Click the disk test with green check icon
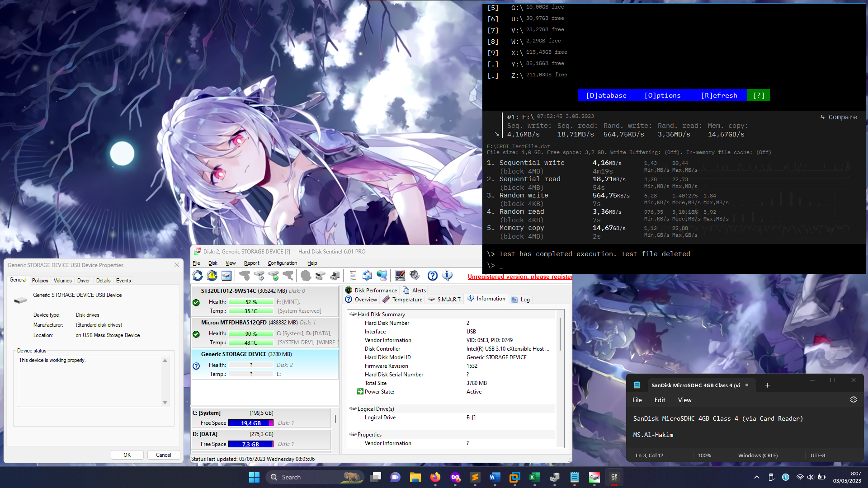868x488 pixels. 274,276
